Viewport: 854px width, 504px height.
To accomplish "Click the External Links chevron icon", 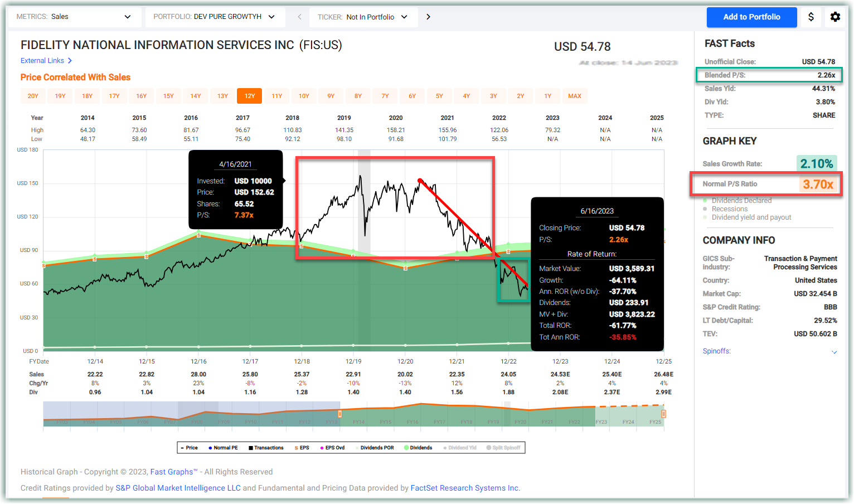I will click(70, 61).
